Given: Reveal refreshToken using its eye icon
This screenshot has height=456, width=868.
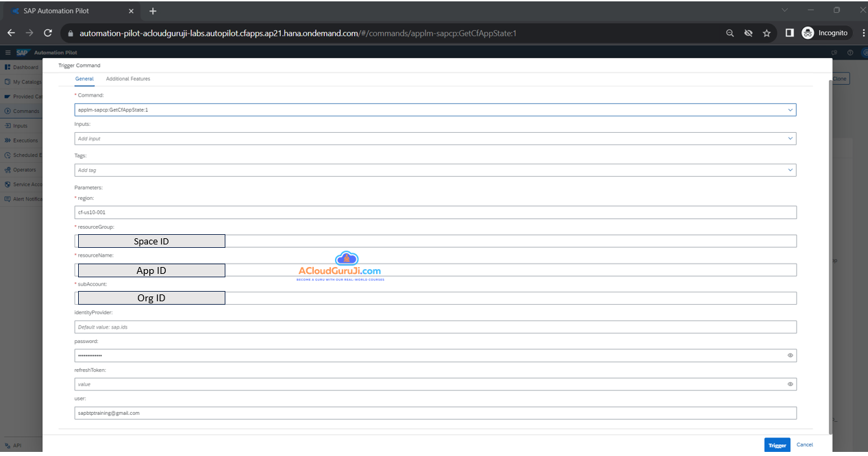Looking at the screenshot, I should tap(790, 384).
